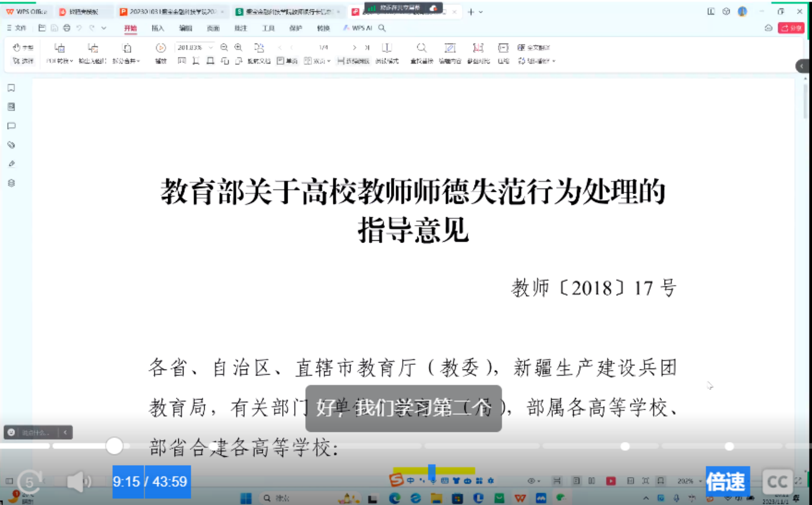Open the attachments panel in sidebar

click(11, 145)
